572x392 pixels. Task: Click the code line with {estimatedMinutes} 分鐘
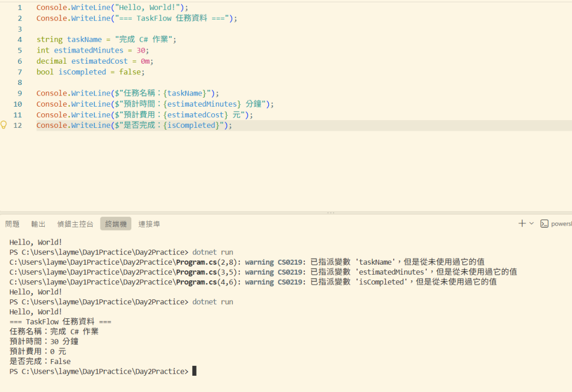tap(155, 104)
